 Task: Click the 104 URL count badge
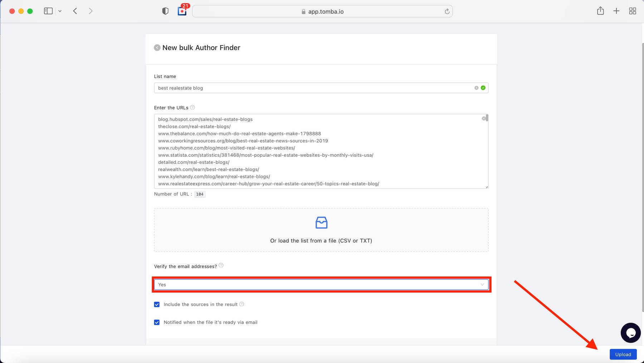200,194
